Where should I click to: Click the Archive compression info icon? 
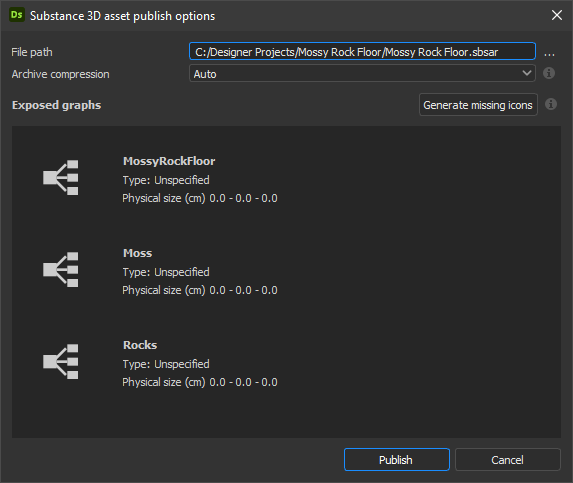click(x=549, y=73)
